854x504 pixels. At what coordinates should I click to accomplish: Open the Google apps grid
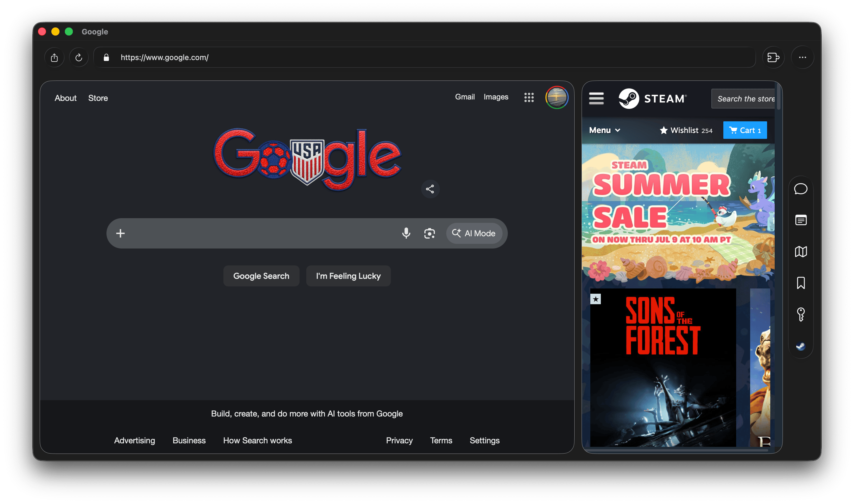529,97
